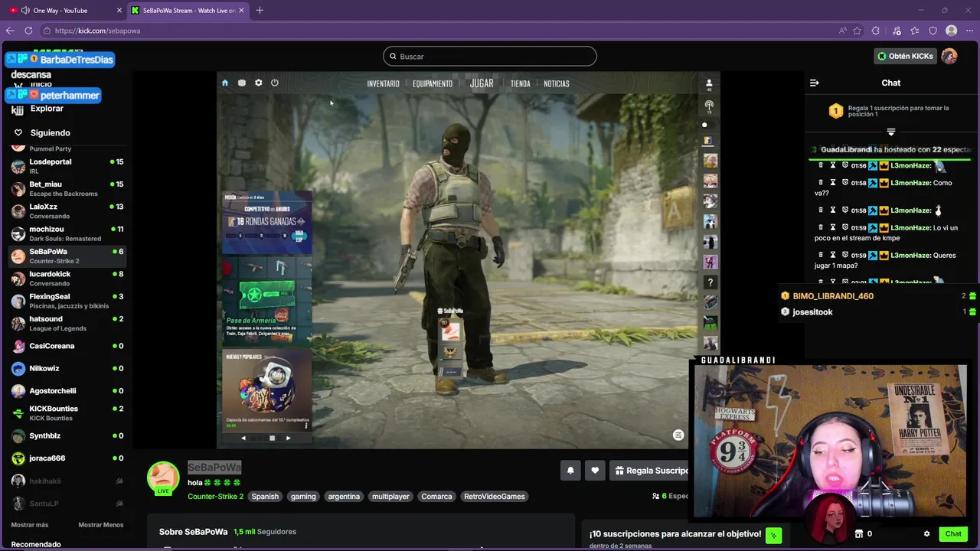The height and width of the screenshot is (551, 980).
Task: Click the Kick search field Buscar
Action: coord(490,56)
